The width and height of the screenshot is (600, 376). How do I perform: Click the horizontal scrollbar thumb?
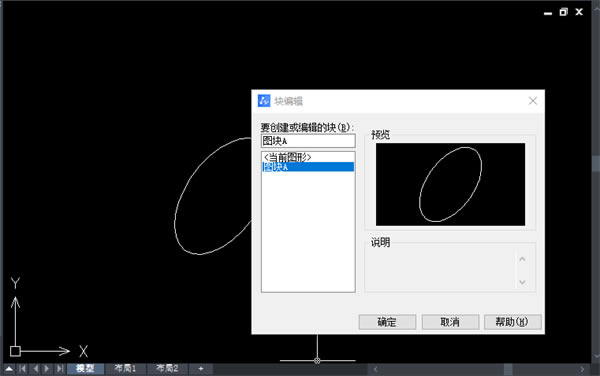(508, 369)
